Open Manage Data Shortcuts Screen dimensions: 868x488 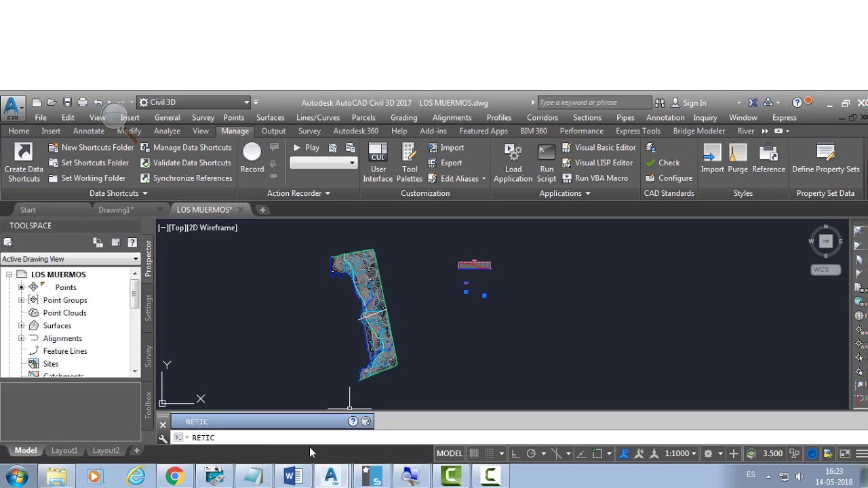point(186,148)
